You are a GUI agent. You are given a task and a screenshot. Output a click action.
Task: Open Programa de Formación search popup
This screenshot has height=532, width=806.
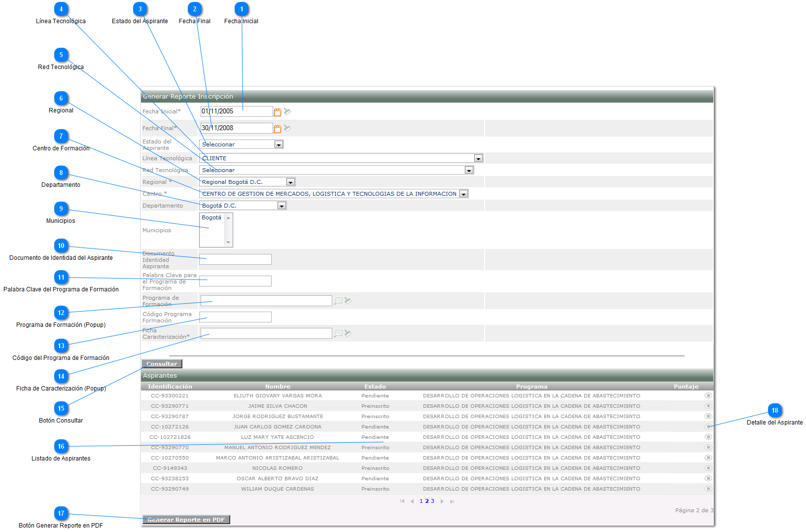(338, 301)
